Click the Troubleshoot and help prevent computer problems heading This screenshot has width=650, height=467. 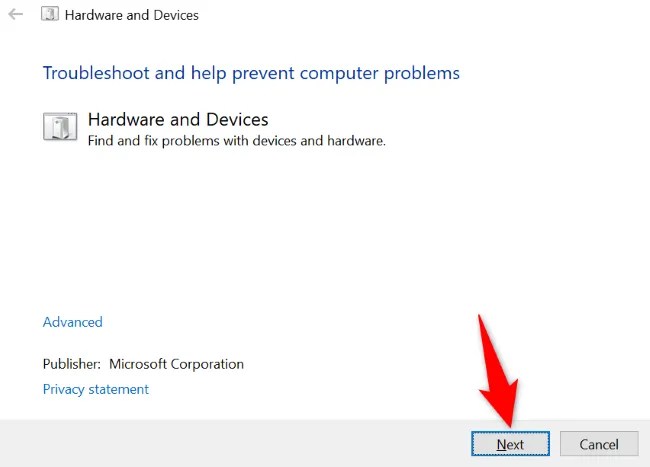251,73
